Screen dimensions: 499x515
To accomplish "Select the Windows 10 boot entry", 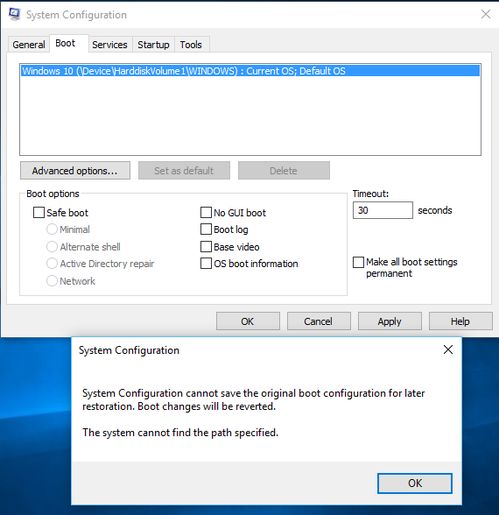I will coord(250,71).
